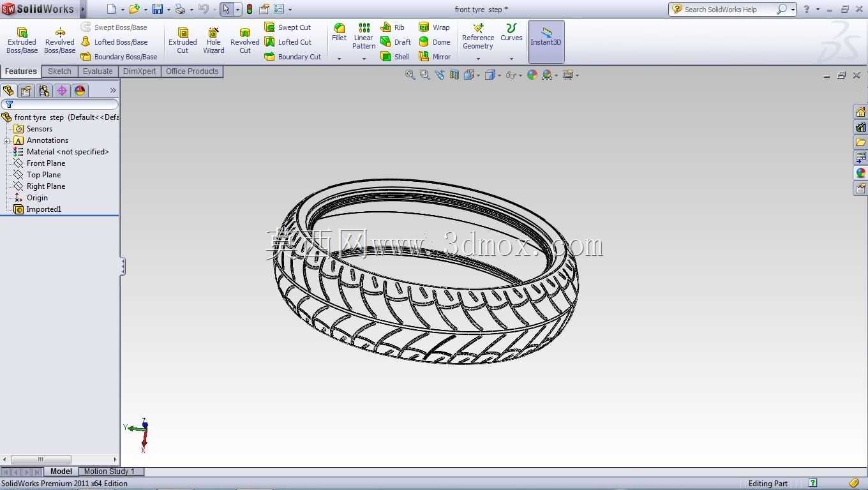Click the feature tree filter field

tap(59, 104)
